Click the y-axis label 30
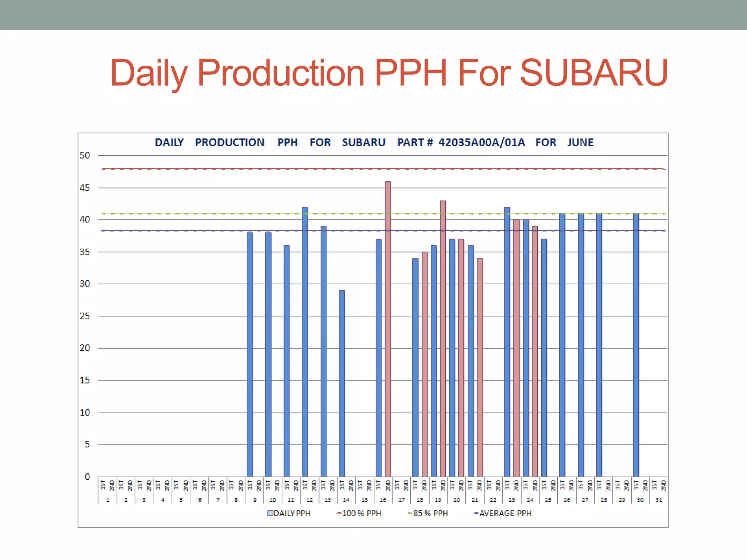This screenshot has height=560, width=747. click(85, 284)
